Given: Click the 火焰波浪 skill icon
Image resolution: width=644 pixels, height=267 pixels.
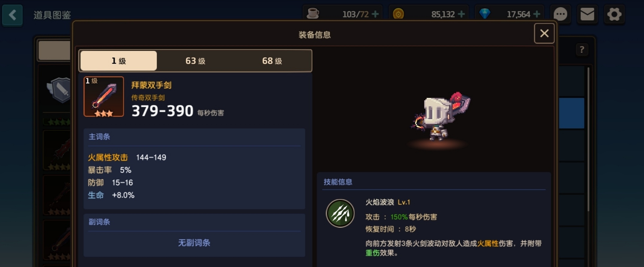Looking at the screenshot, I should coord(340,213).
